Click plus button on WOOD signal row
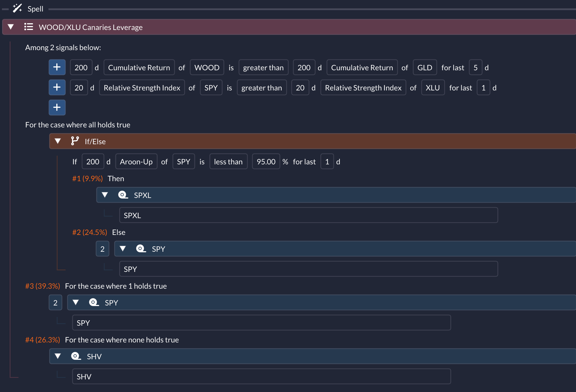The height and width of the screenshot is (392, 576). [x=57, y=67]
